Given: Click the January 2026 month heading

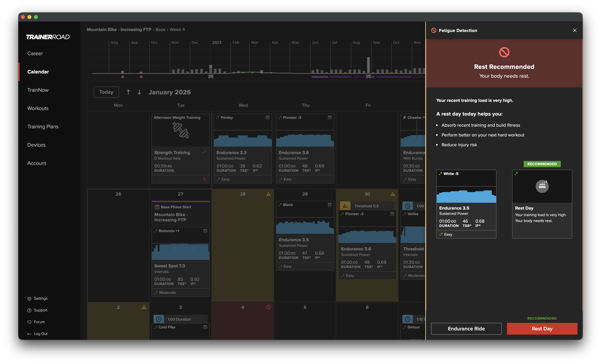Looking at the screenshot, I should pos(170,92).
